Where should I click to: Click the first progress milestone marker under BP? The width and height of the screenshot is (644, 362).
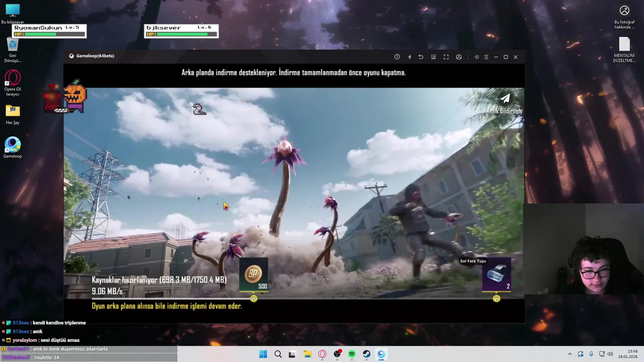tap(254, 299)
